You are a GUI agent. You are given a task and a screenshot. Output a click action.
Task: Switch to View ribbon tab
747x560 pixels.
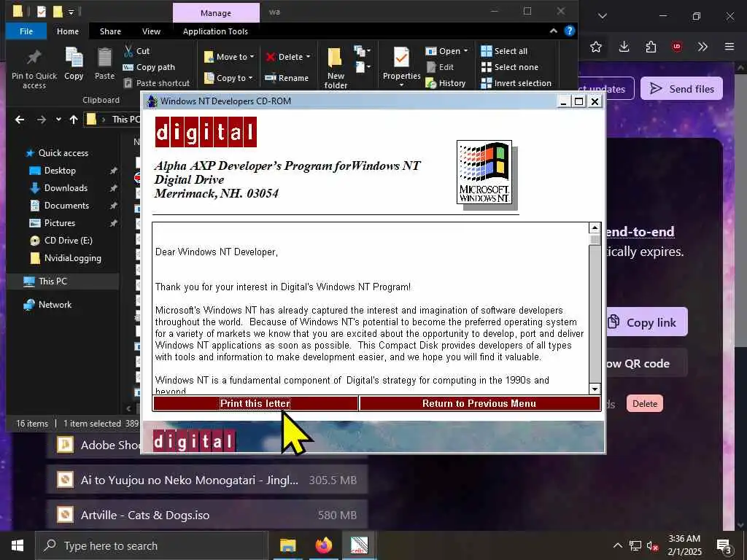pos(151,31)
